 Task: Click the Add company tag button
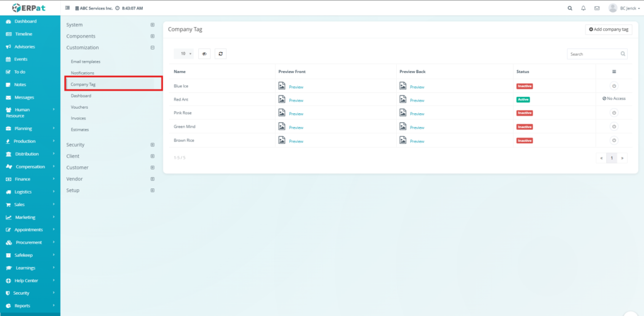[608, 30]
